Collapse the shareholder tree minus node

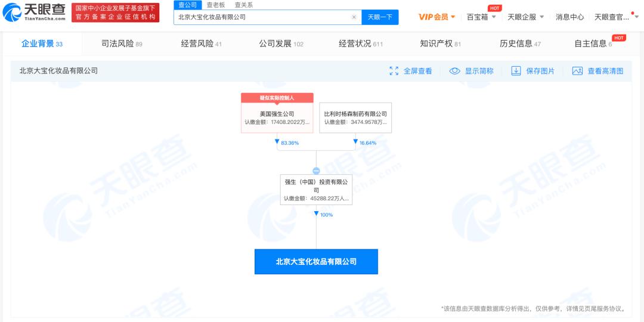(316, 171)
